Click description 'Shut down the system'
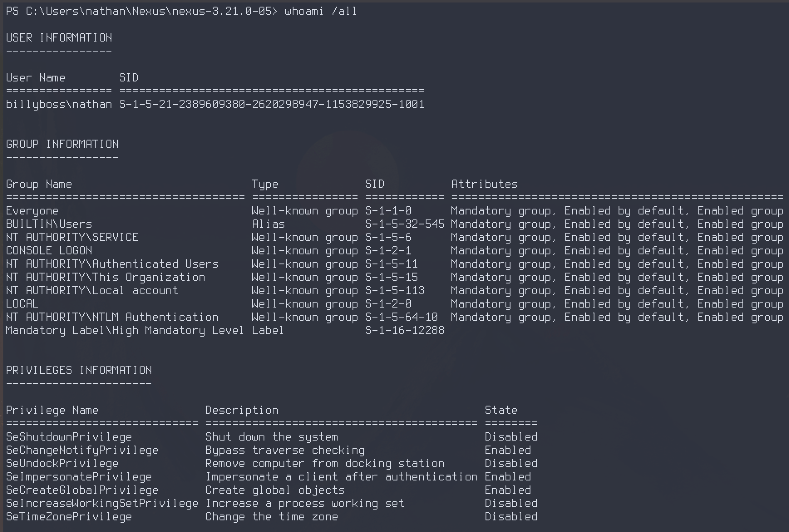The height and width of the screenshot is (532, 789). point(272,437)
